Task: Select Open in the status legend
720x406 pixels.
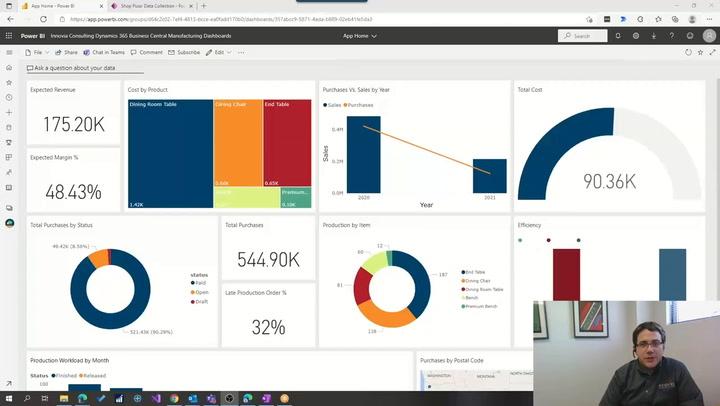Action: click(199, 292)
